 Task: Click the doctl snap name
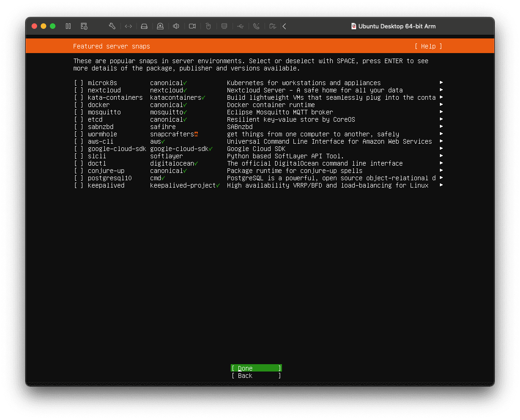(97, 163)
